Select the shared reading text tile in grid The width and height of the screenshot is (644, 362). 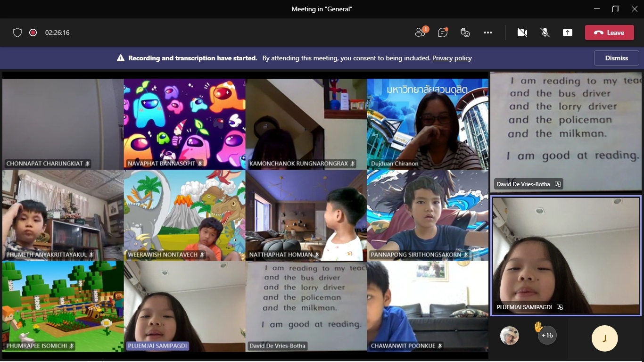click(x=306, y=302)
